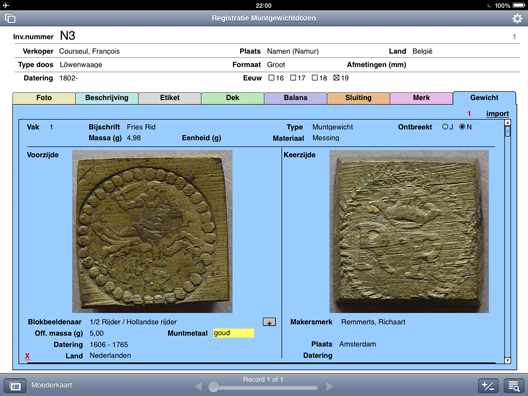Click the Off. massa value 5,00
The height and width of the screenshot is (396, 528).
(97, 333)
